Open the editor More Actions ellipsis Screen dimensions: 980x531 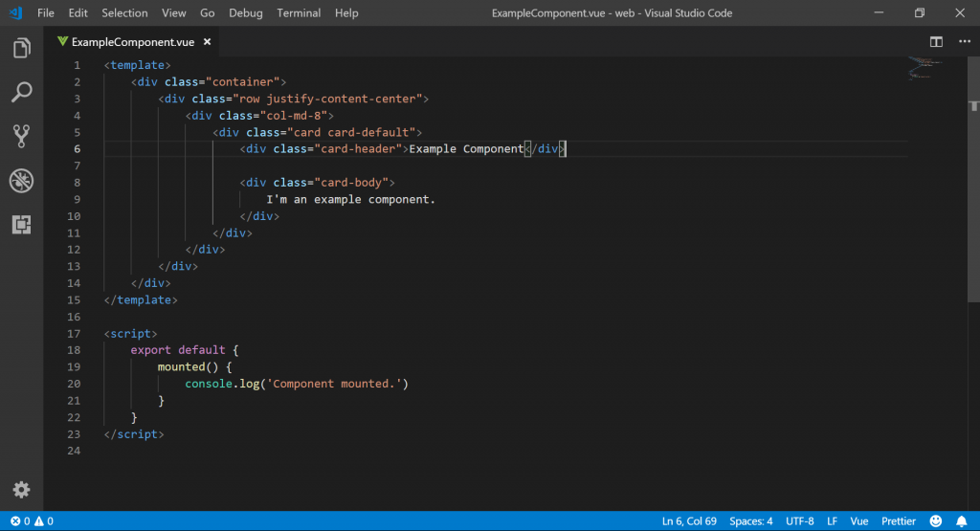(965, 42)
